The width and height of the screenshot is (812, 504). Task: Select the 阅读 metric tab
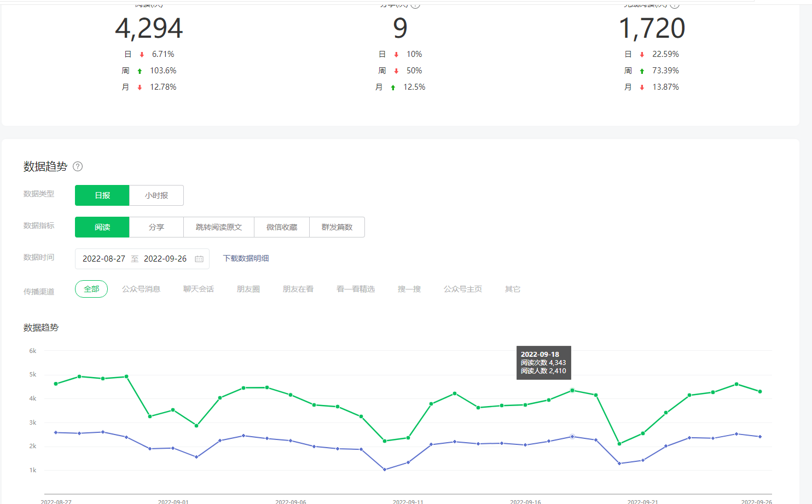(102, 227)
